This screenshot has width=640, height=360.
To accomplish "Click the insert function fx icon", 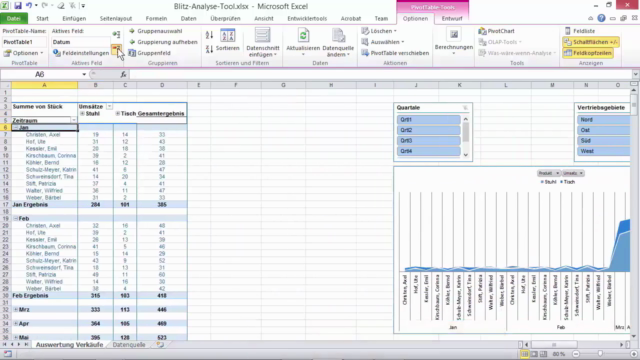I will tap(123, 74).
